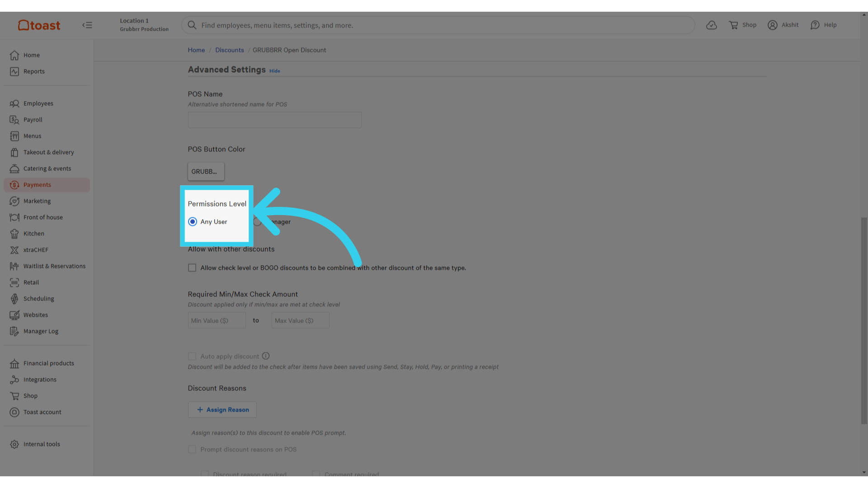Open Payroll section
The height and width of the screenshot is (488, 868).
point(47,120)
